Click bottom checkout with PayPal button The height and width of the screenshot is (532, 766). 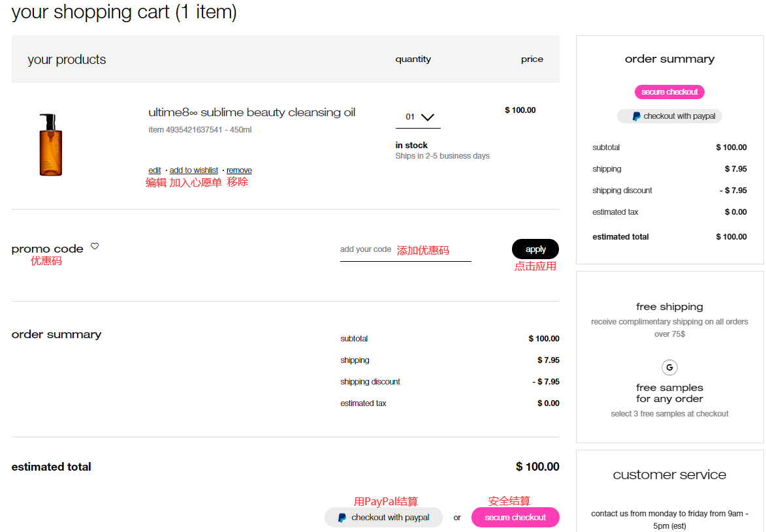click(383, 518)
